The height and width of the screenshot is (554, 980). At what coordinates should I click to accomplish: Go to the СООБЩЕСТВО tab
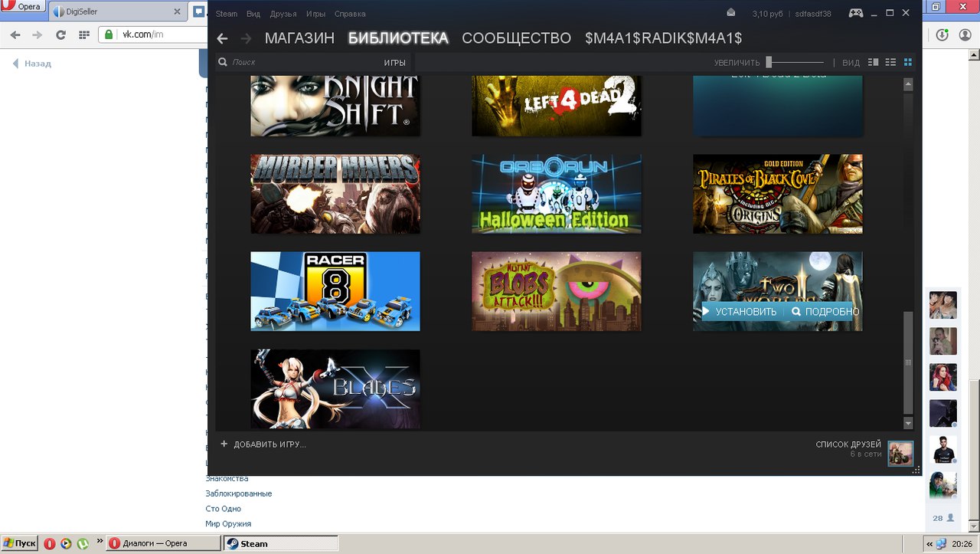click(517, 38)
